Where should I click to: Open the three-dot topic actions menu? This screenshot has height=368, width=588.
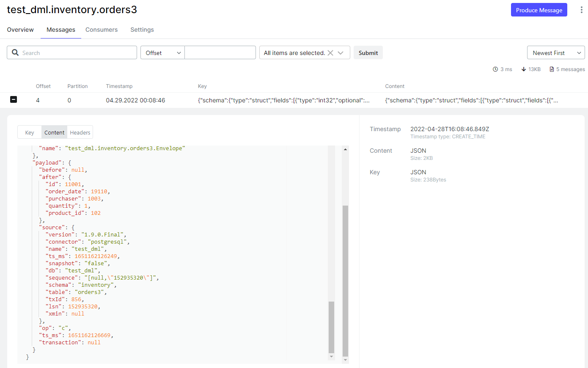click(x=581, y=10)
